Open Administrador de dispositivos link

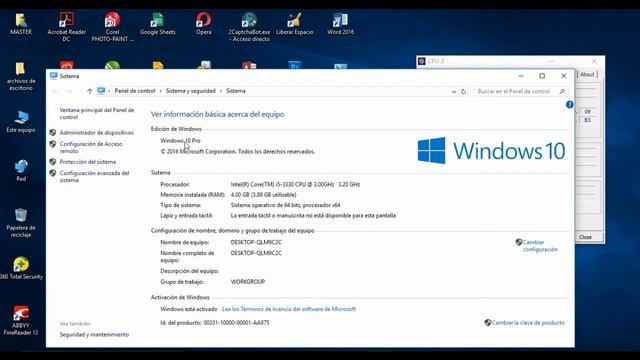(97, 133)
